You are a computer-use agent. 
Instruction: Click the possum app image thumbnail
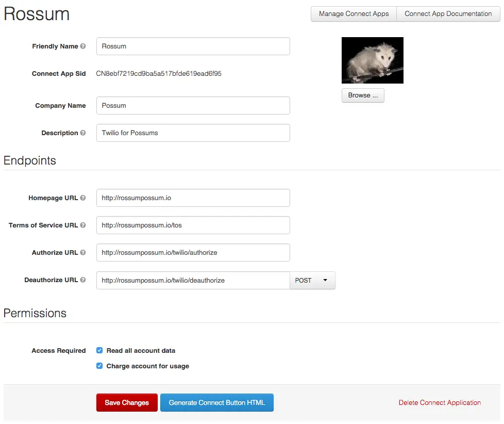click(373, 60)
